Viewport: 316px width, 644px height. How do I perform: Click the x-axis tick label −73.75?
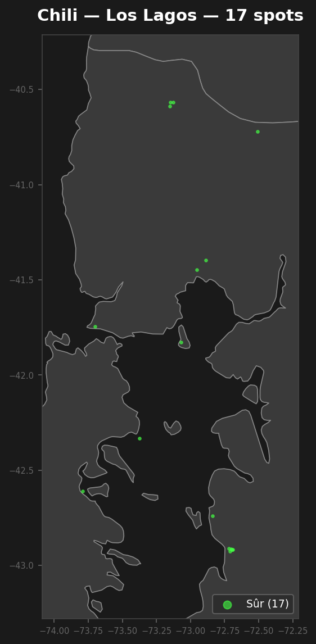point(88,631)
